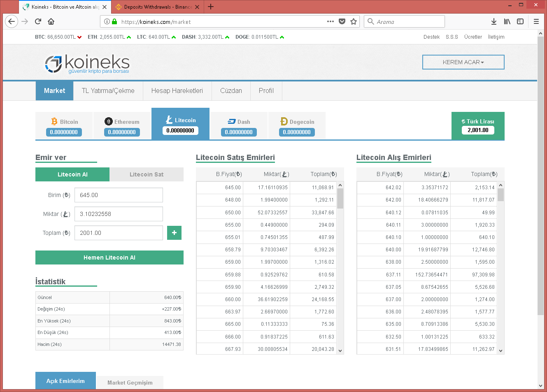Go back with the browser back arrow
Screen dimensions: 547x392
[12, 21]
